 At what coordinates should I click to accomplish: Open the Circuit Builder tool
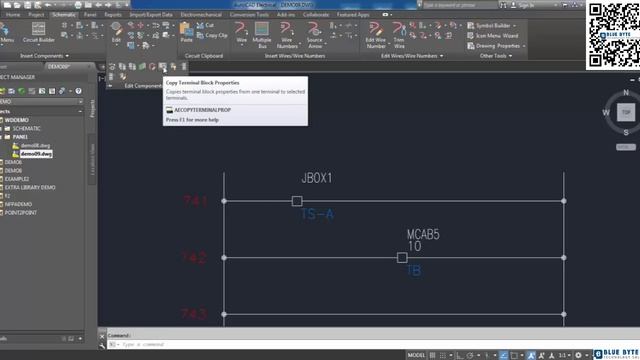point(38,33)
